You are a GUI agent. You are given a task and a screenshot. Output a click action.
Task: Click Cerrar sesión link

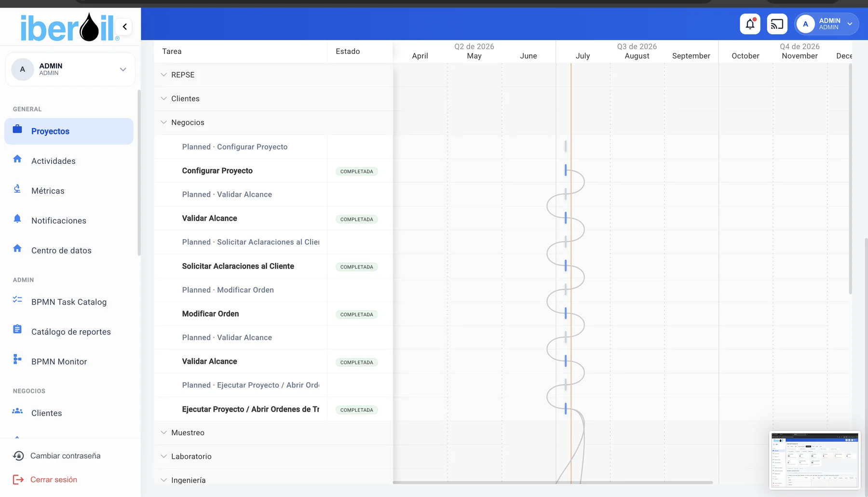(x=54, y=480)
